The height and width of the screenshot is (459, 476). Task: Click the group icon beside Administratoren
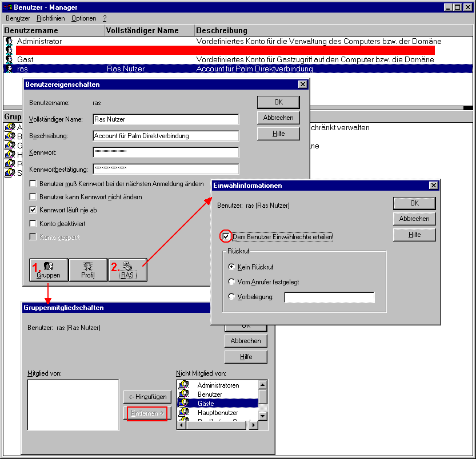click(184, 385)
